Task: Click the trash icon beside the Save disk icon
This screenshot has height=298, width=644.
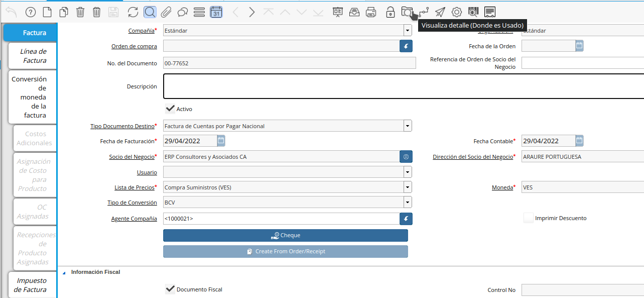Action: pos(97,12)
